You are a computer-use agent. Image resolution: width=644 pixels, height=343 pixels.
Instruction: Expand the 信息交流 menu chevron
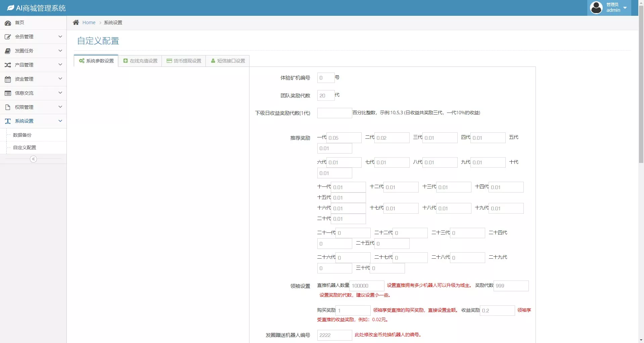pyautogui.click(x=60, y=93)
